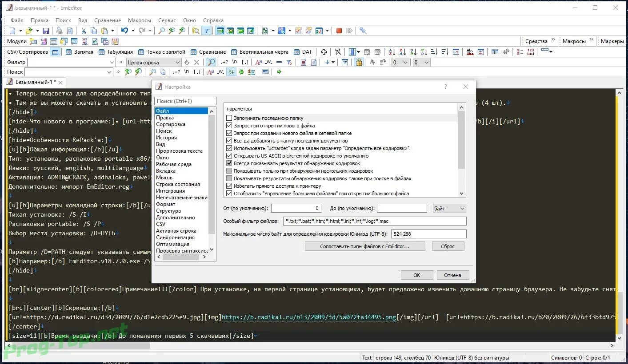Click the Отмена button
The width and height of the screenshot is (628, 364).
(x=452, y=275)
